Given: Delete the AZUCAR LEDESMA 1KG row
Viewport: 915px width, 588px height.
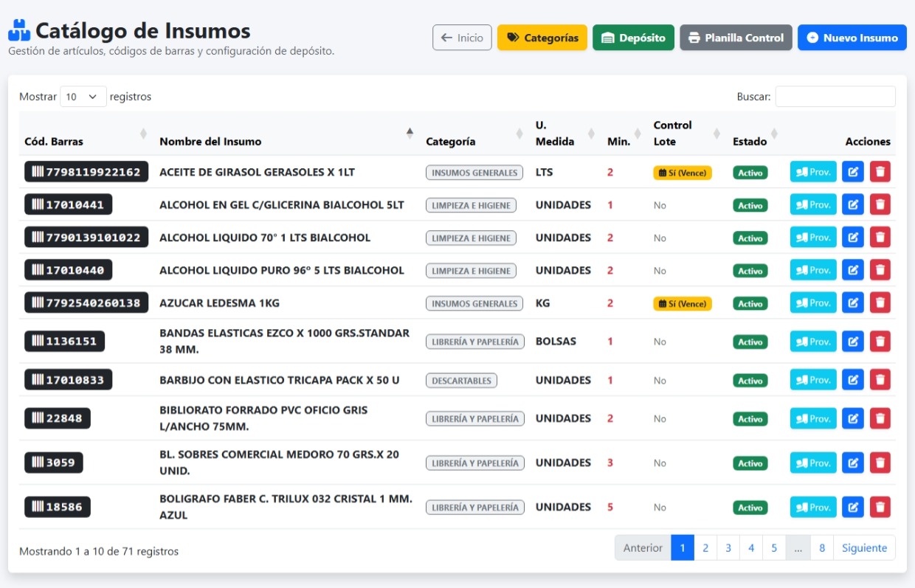Looking at the screenshot, I should tap(880, 302).
